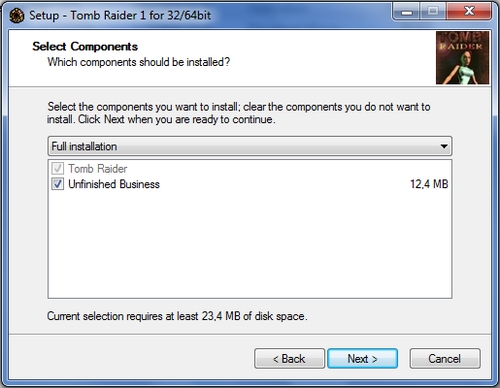Click the greyed Tomb Raider checkbox
This screenshot has height=388, width=500.
coord(57,168)
